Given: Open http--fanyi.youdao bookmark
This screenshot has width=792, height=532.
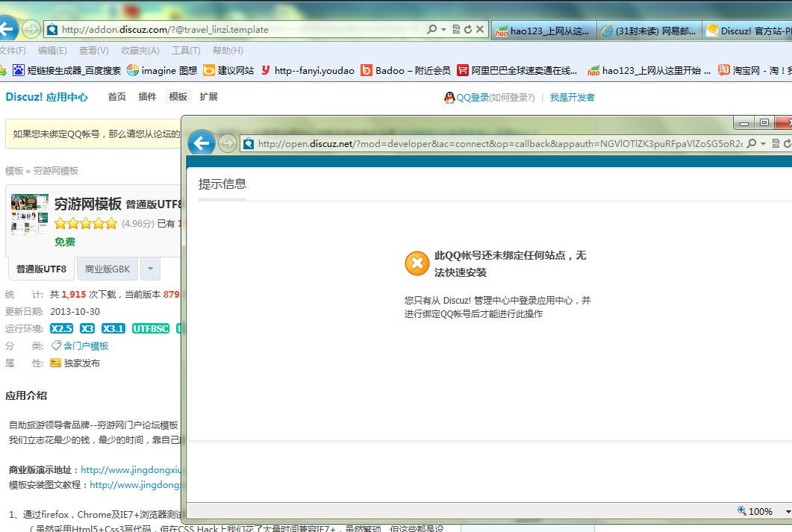Looking at the screenshot, I should tap(308, 70).
